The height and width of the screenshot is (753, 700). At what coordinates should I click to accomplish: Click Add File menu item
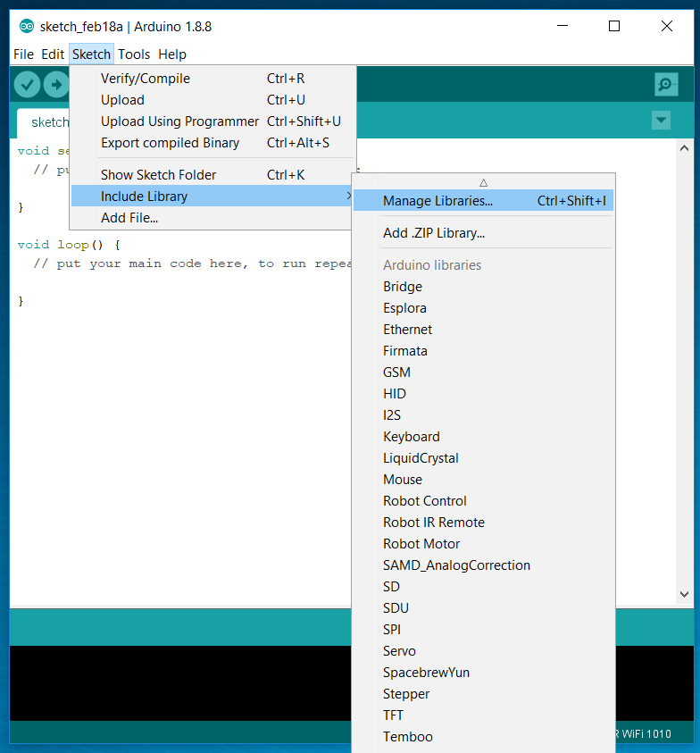pos(129,218)
